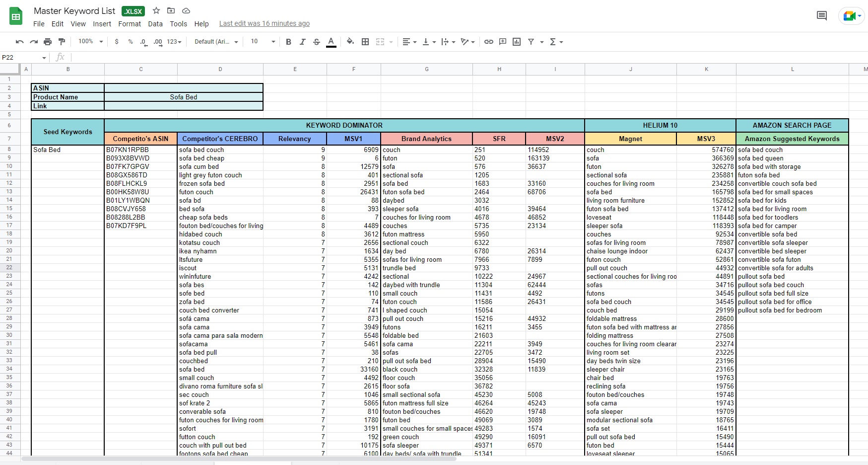Open the Name box dropdown arrow

(44, 58)
